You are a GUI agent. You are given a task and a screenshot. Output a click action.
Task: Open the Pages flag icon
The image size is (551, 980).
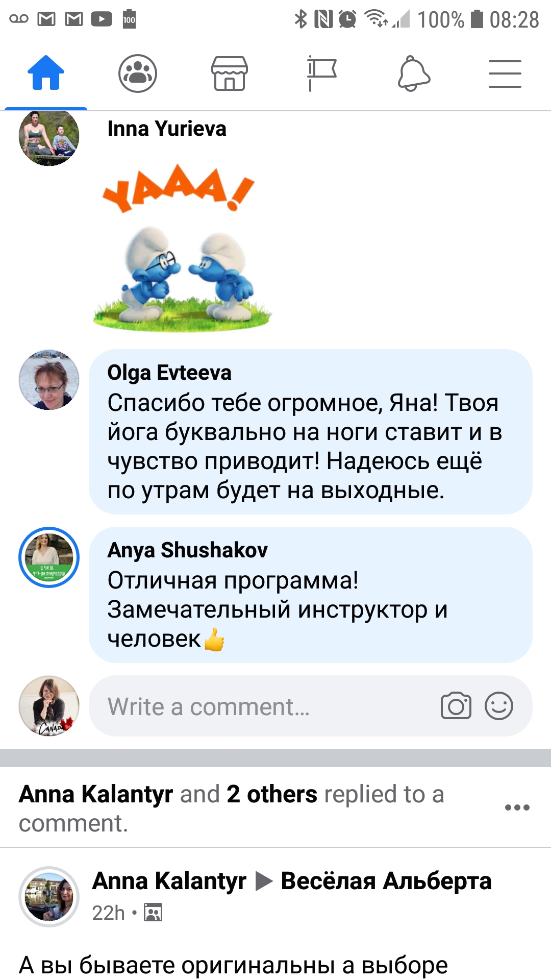tap(321, 73)
